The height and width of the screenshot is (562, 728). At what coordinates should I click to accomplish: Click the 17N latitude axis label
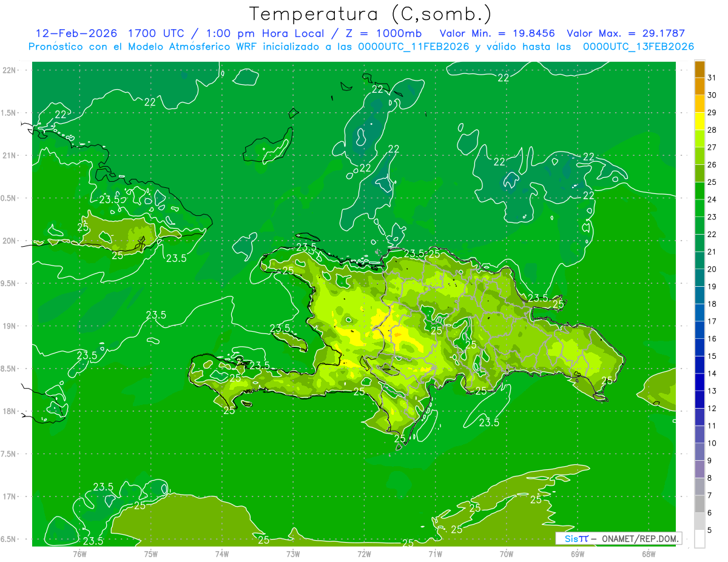10,497
